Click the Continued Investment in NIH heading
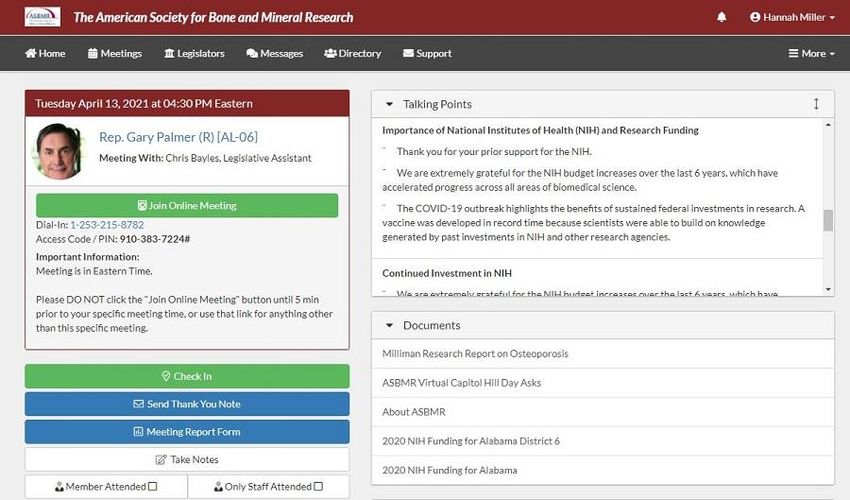Screen dimensions: 850x500 coord(447,273)
